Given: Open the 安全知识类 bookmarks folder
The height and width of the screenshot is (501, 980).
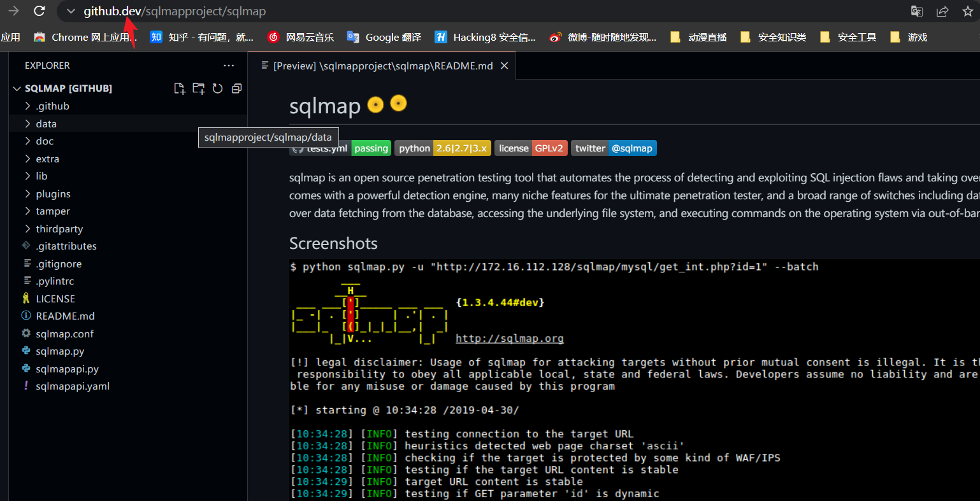Looking at the screenshot, I should (x=773, y=38).
